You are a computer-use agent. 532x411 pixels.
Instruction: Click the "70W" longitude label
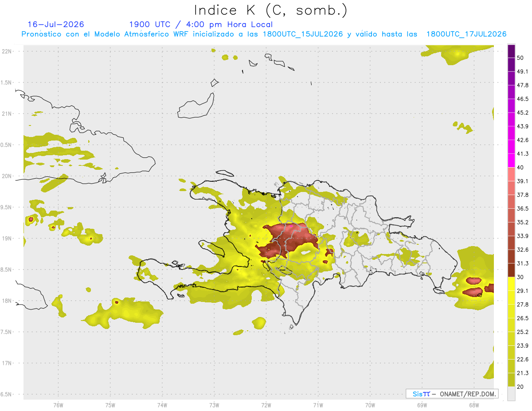point(370,405)
